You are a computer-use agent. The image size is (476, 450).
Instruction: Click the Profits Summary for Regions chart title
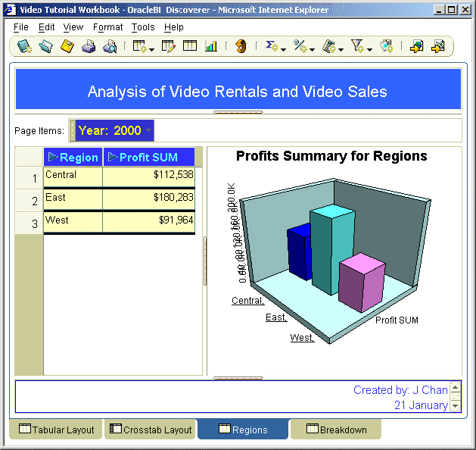click(x=331, y=156)
